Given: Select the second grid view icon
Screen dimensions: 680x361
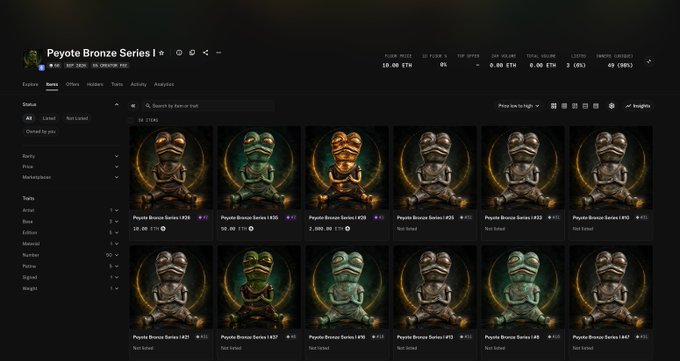Looking at the screenshot, I should tap(564, 106).
